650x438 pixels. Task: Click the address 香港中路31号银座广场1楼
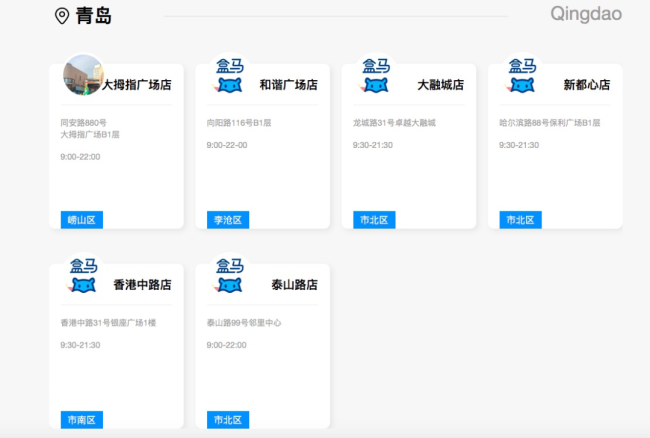[x=108, y=323]
